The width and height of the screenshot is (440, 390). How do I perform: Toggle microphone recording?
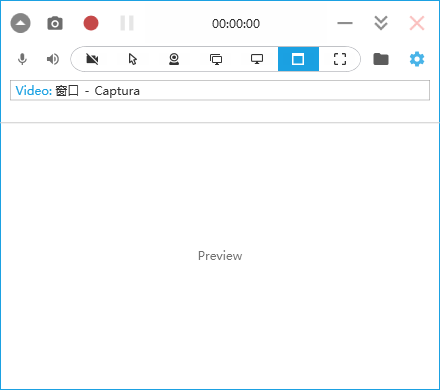click(x=22, y=59)
